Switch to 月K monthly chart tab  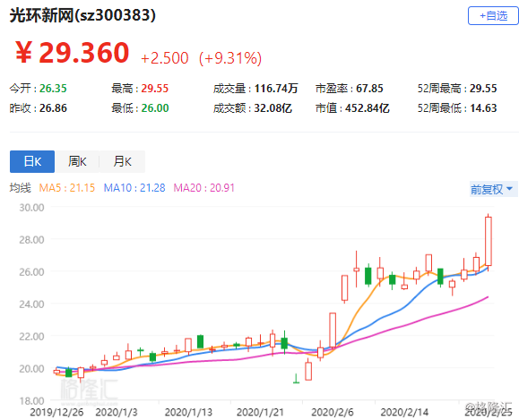click(122, 161)
